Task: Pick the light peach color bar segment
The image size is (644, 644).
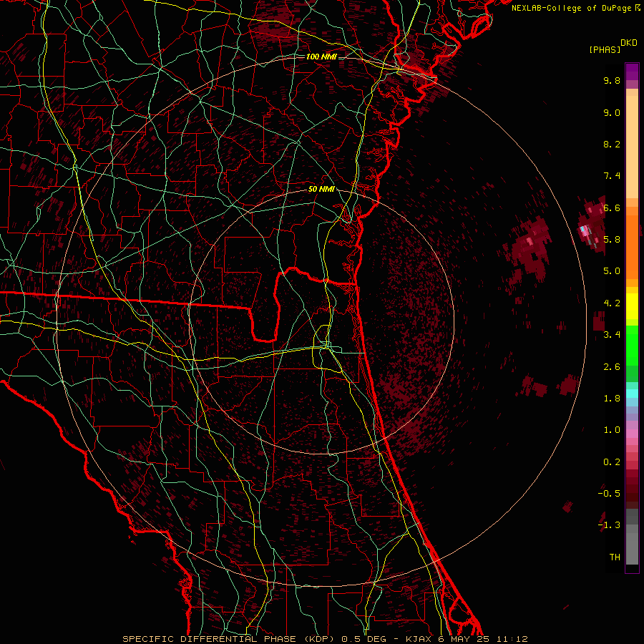Action: (632, 147)
